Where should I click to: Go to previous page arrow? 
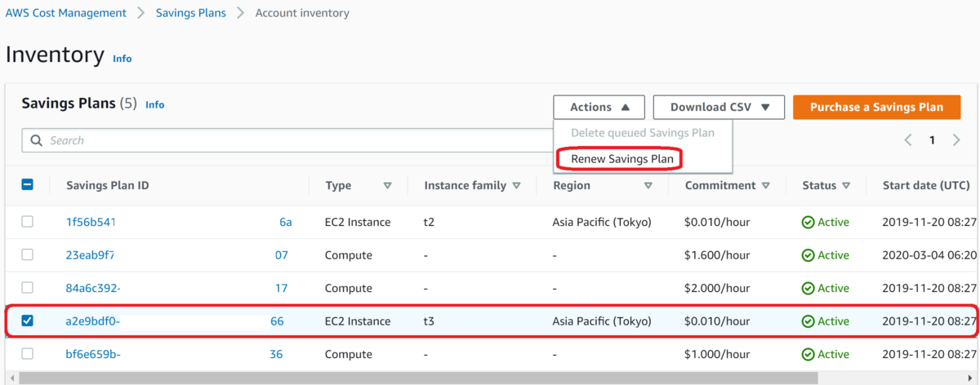[908, 140]
